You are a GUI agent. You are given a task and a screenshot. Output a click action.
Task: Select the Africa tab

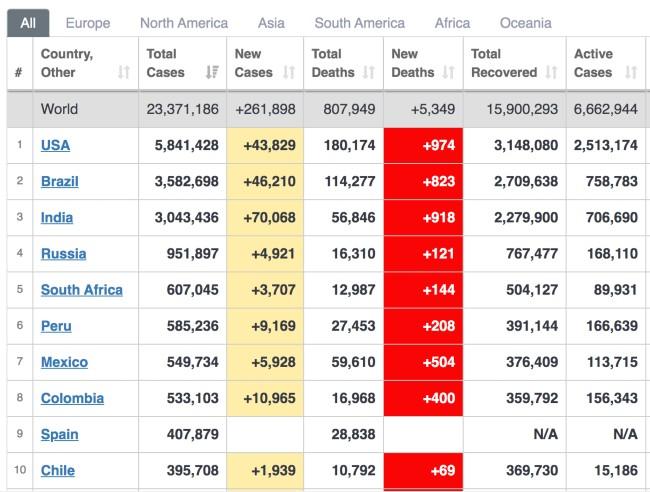pos(452,22)
